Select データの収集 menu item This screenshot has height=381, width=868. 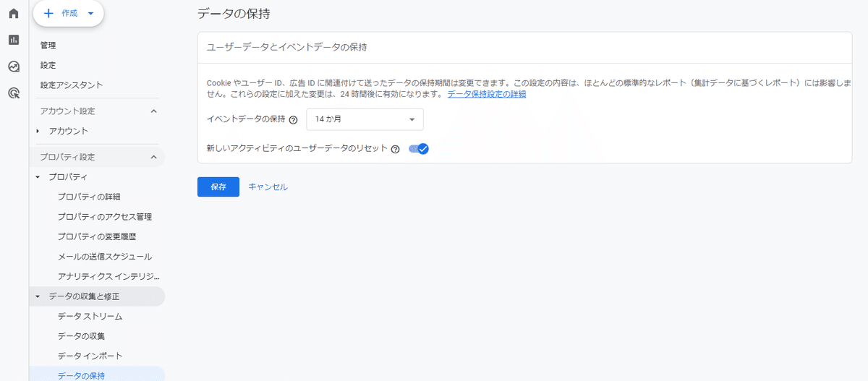click(x=81, y=336)
